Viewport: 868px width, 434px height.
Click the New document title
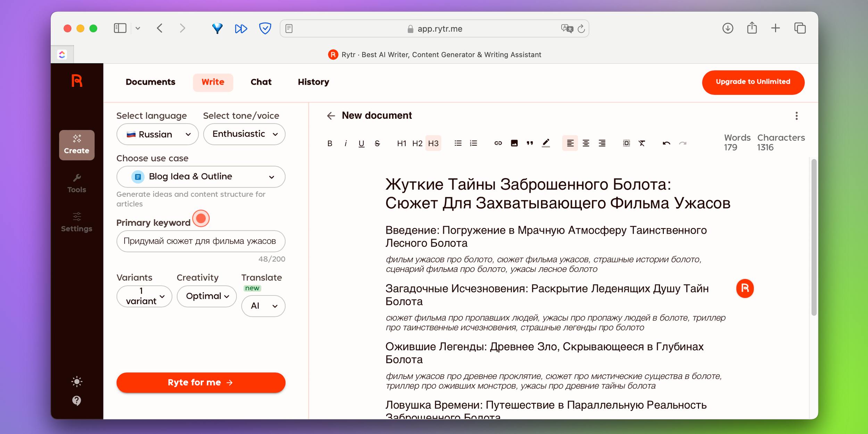pyautogui.click(x=377, y=116)
